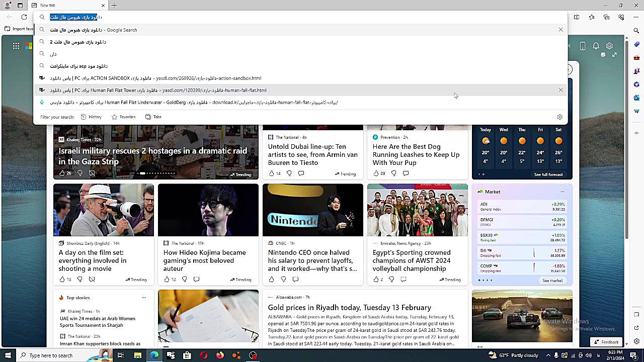
Task: Open UAE win 24 medals top story
Action: pos(98,321)
